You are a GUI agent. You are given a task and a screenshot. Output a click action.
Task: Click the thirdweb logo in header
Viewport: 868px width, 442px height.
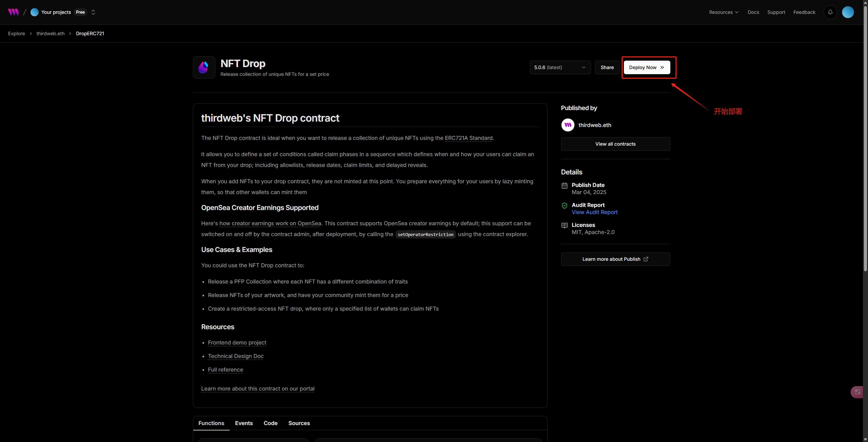(x=14, y=12)
